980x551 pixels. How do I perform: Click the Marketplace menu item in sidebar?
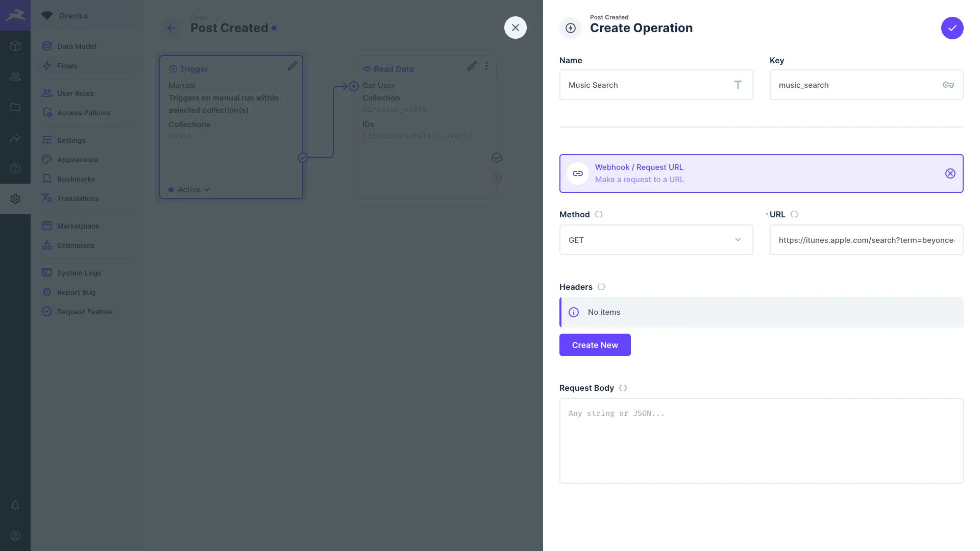(78, 227)
